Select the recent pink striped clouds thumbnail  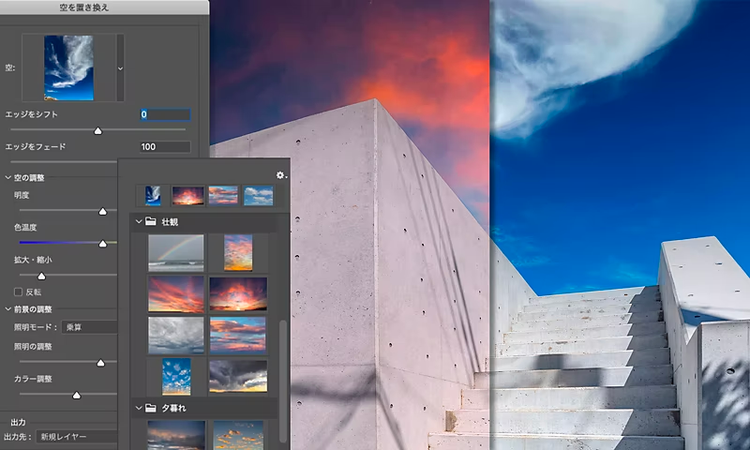point(223,196)
